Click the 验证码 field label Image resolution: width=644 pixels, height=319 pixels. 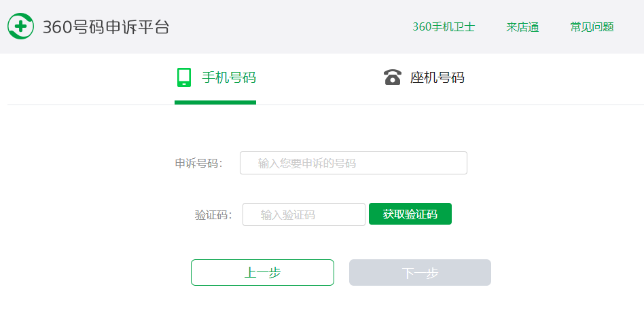point(213,215)
